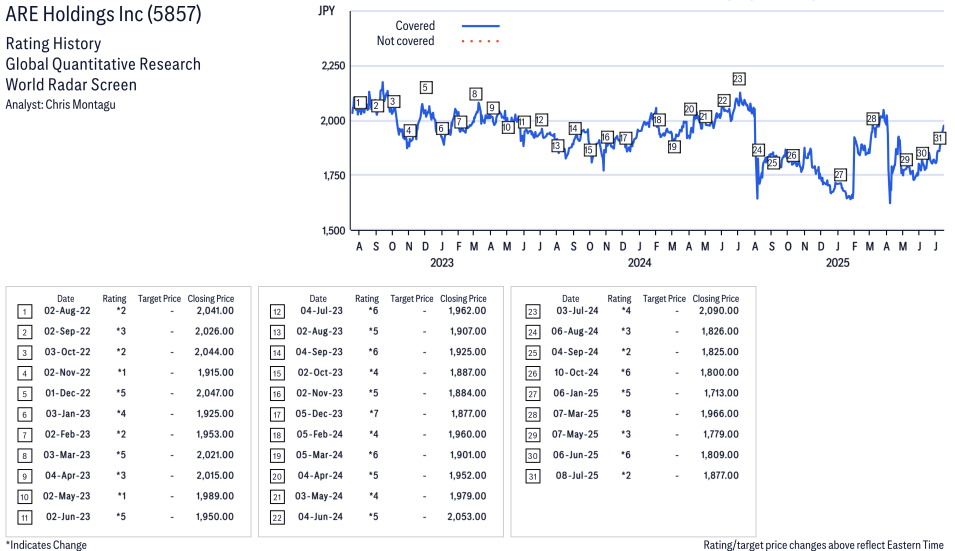
Task: Select date cell 03-Jul-24
Action: [x=577, y=311]
